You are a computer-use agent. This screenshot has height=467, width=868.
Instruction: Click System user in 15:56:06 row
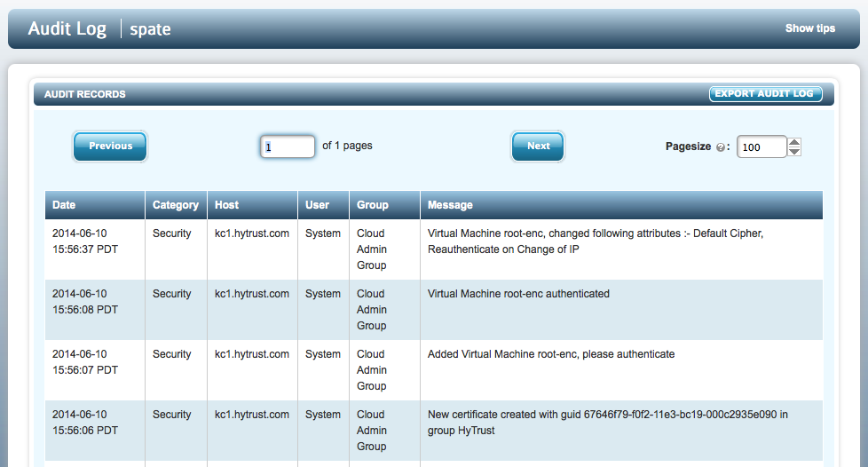pyautogui.click(x=323, y=415)
